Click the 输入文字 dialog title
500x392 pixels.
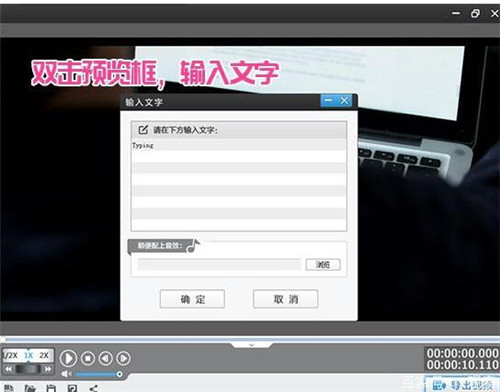pyautogui.click(x=144, y=102)
